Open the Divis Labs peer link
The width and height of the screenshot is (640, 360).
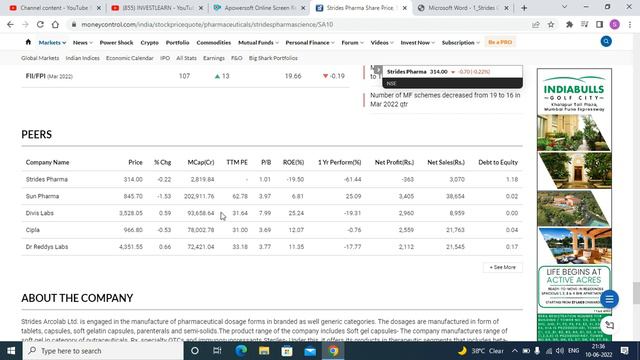(x=40, y=213)
